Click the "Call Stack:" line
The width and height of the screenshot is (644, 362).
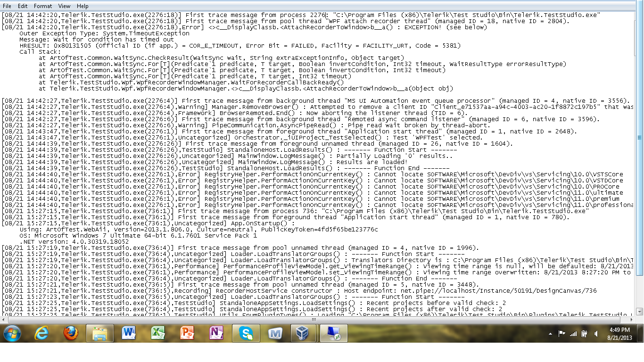point(40,52)
